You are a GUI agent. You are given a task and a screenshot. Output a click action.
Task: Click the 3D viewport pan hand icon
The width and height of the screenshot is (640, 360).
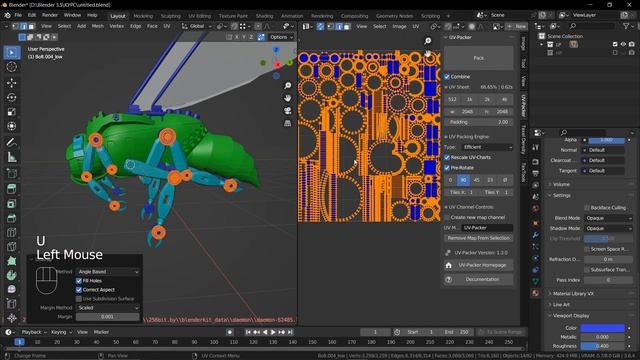(288, 98)
